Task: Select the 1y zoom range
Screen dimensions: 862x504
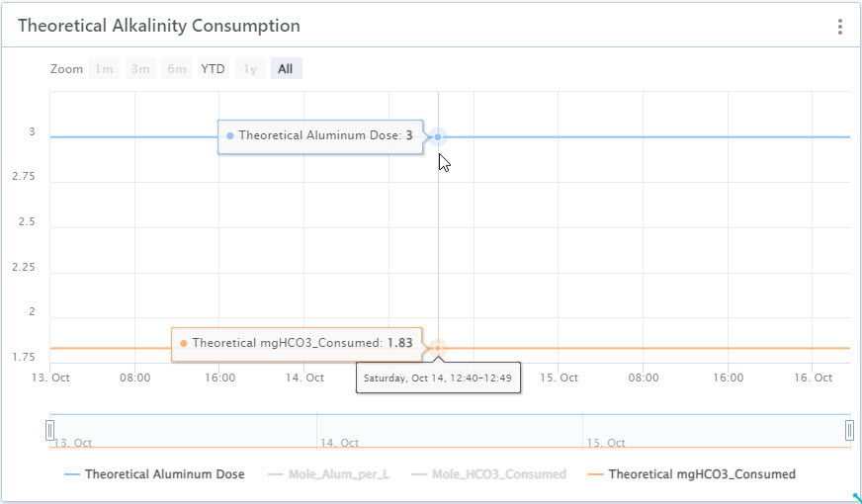Action: click(250, 69)
